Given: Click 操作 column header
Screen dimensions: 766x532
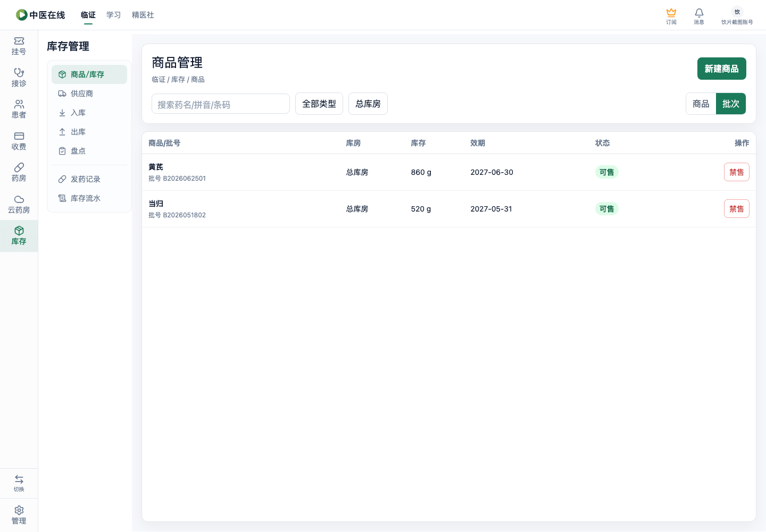Looking at the screenshot, I should click(742, 143).
